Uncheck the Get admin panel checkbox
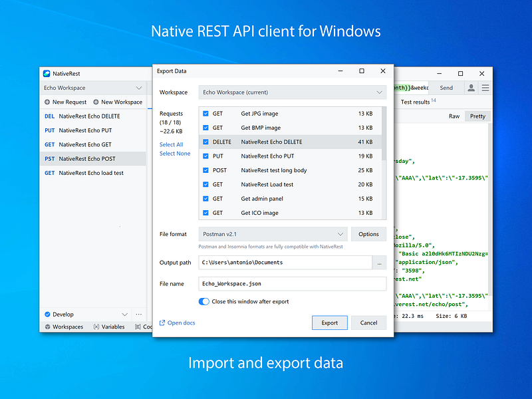532x399 pixels. (x=205, y=199)
